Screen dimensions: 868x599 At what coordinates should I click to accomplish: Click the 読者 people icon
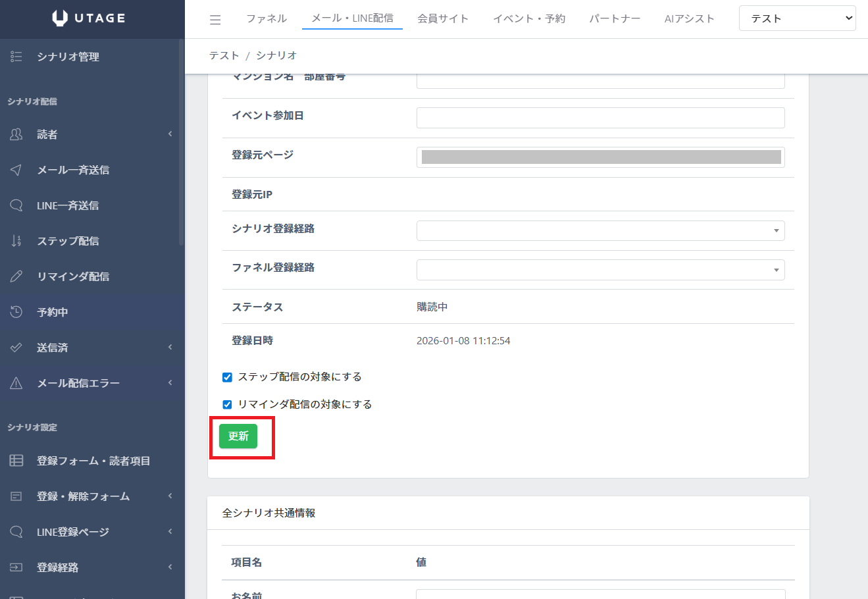[x=16, y=134]
